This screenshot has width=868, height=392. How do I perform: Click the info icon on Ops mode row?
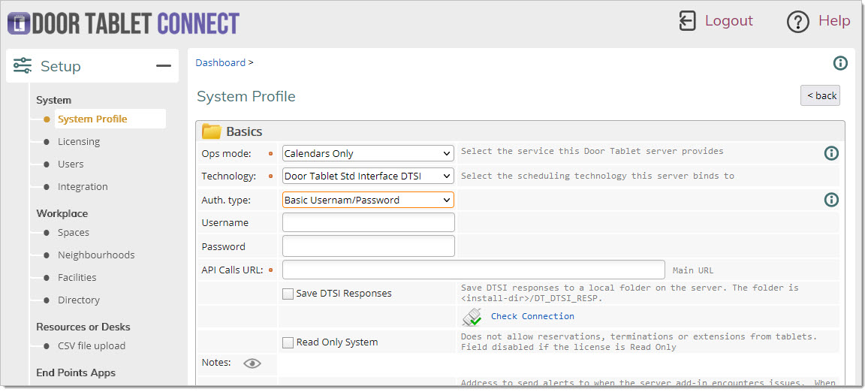click(x=831, y=153)
